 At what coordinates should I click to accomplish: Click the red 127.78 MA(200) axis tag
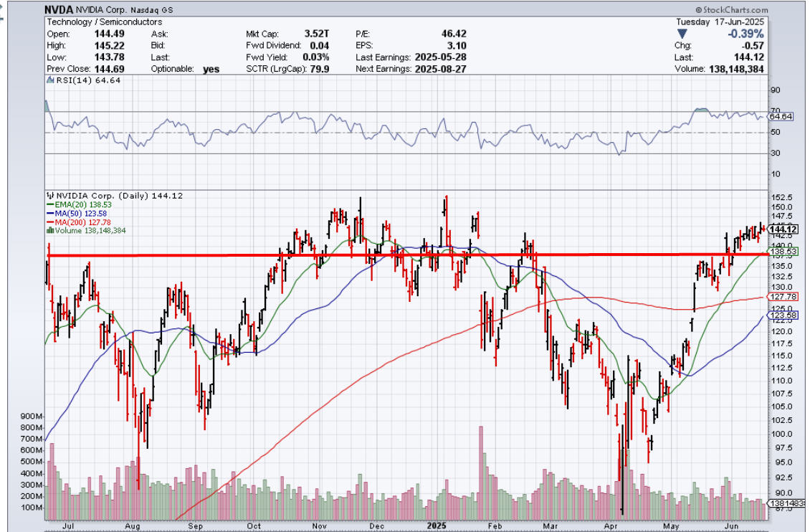pos(783,296)
